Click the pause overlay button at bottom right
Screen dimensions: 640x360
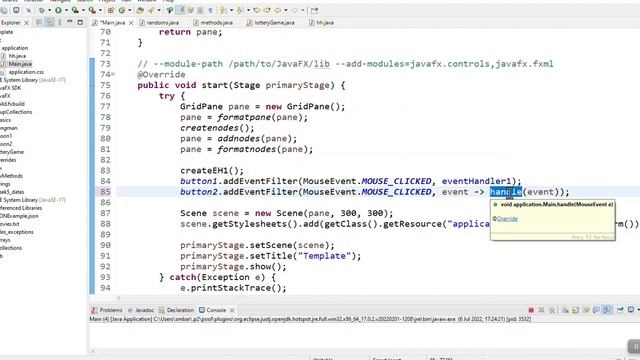point(634,347)
